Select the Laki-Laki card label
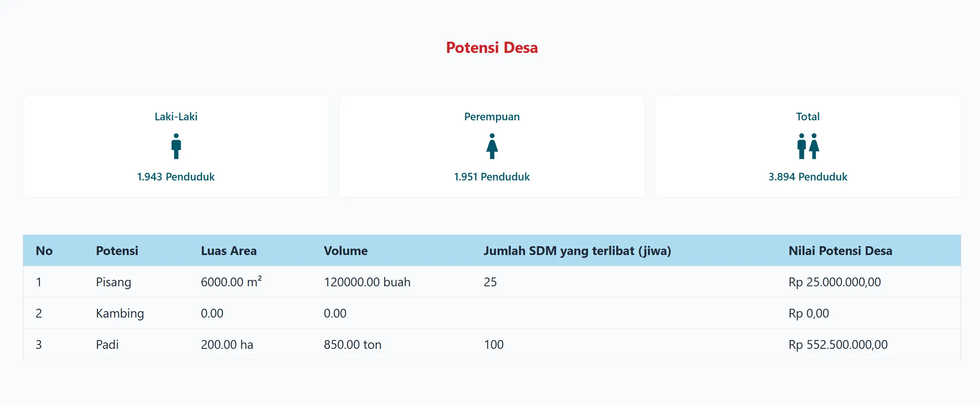Screen dimensions: 980x405 point(176,117)
